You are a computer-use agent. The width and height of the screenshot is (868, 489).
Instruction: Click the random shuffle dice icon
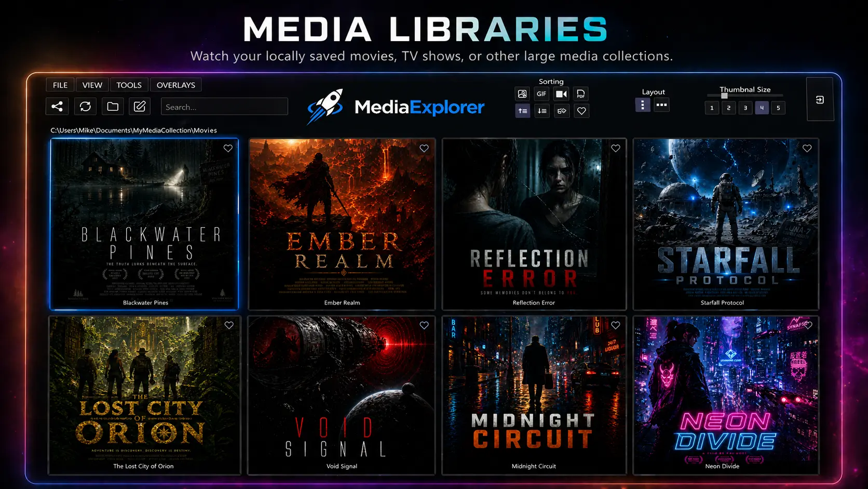coord(562,111)
